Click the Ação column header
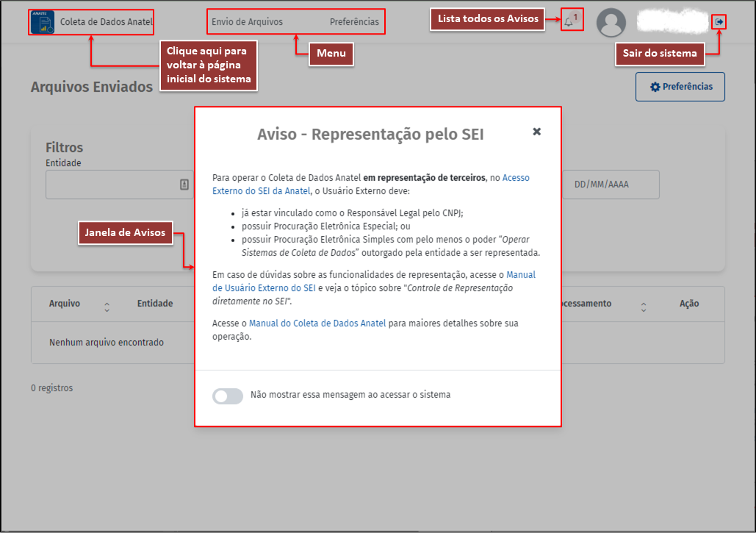The width and height of the screenshot is (756, 533). tap(689, 304)
